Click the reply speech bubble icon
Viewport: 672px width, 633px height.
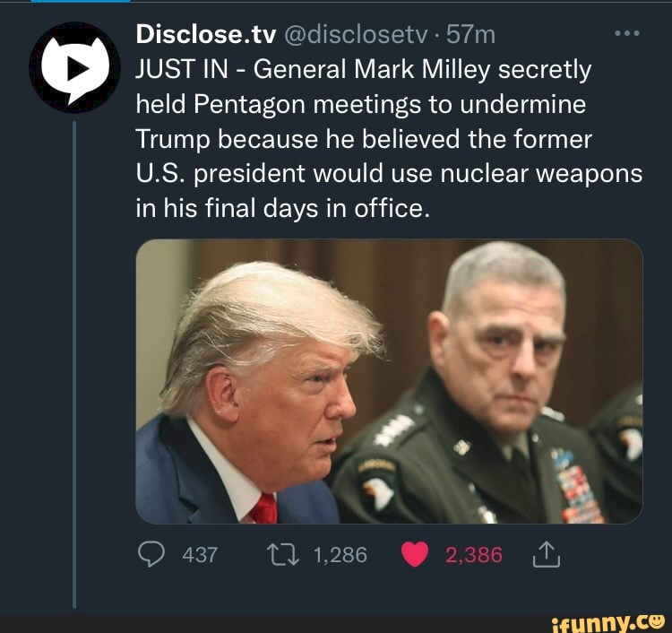[151, 554]
